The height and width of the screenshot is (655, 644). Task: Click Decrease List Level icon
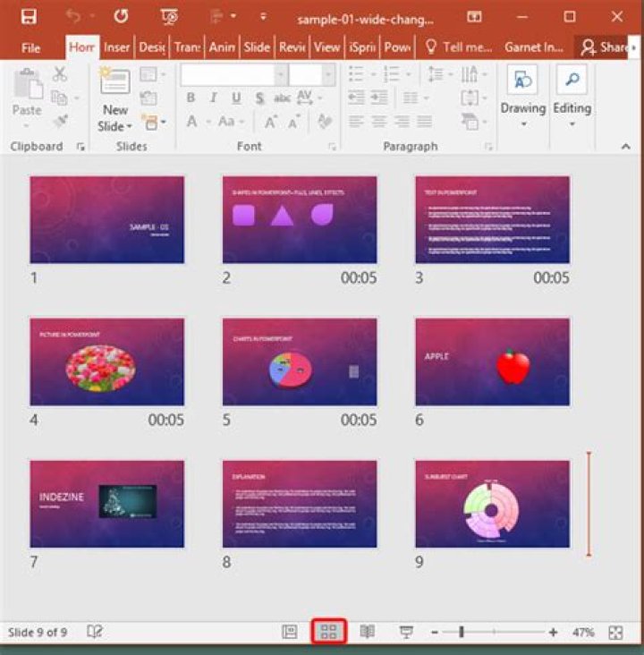(x=356, y=98)
